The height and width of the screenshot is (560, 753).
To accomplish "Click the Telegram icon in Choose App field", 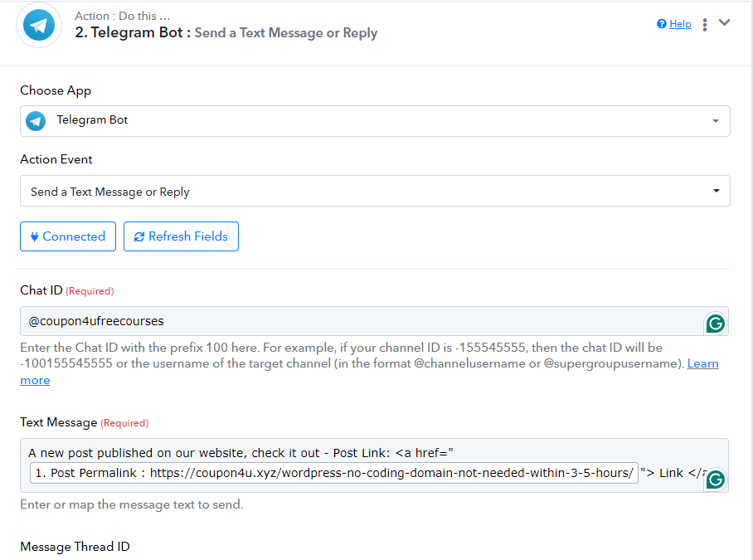I will (x=36, y=121).
